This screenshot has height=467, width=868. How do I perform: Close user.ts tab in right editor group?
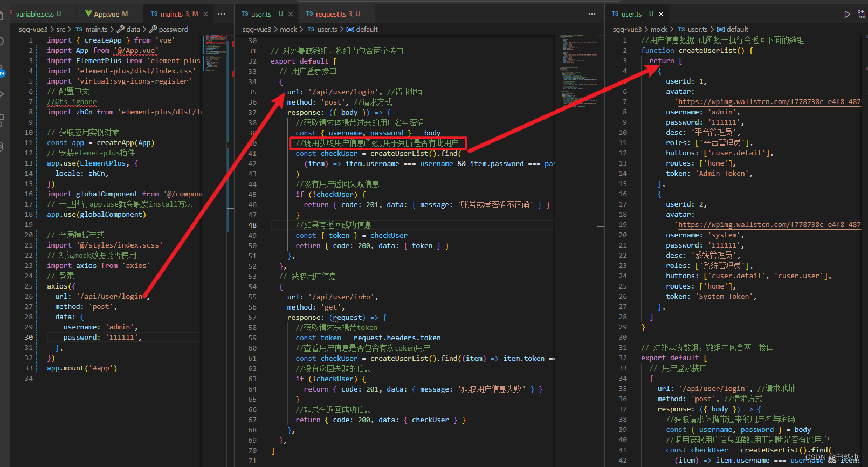tap(661, 14)
